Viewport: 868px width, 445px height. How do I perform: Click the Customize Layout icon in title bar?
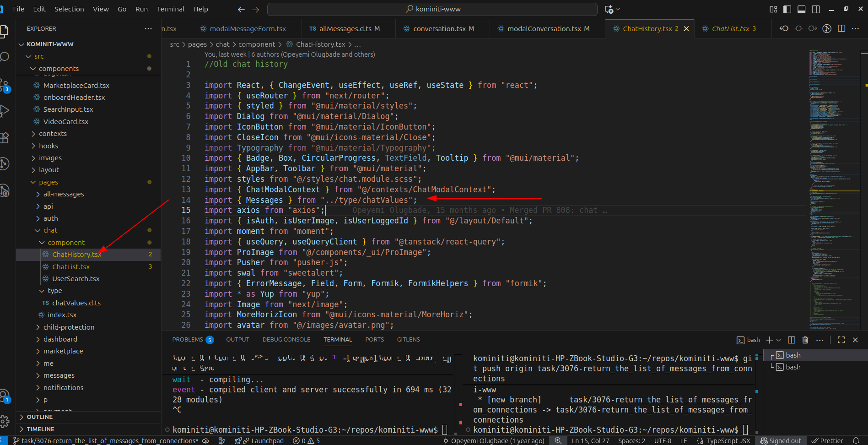pos(773,9)
